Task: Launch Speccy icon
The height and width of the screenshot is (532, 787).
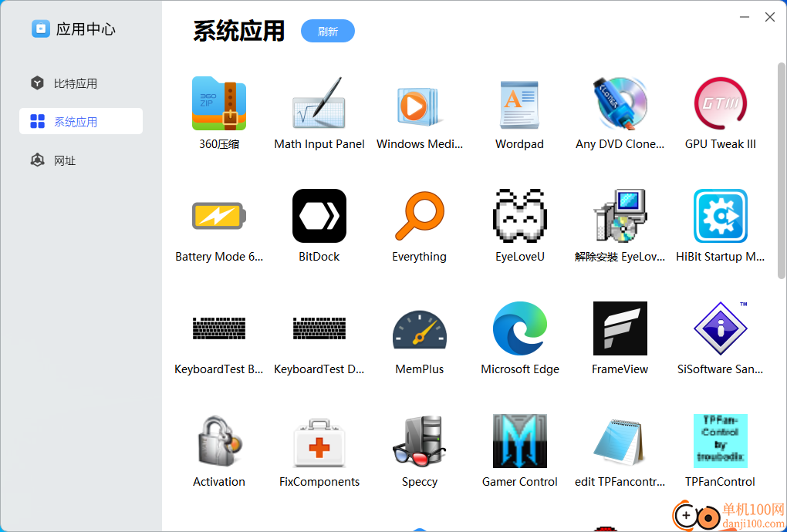Action: (419, 441)
